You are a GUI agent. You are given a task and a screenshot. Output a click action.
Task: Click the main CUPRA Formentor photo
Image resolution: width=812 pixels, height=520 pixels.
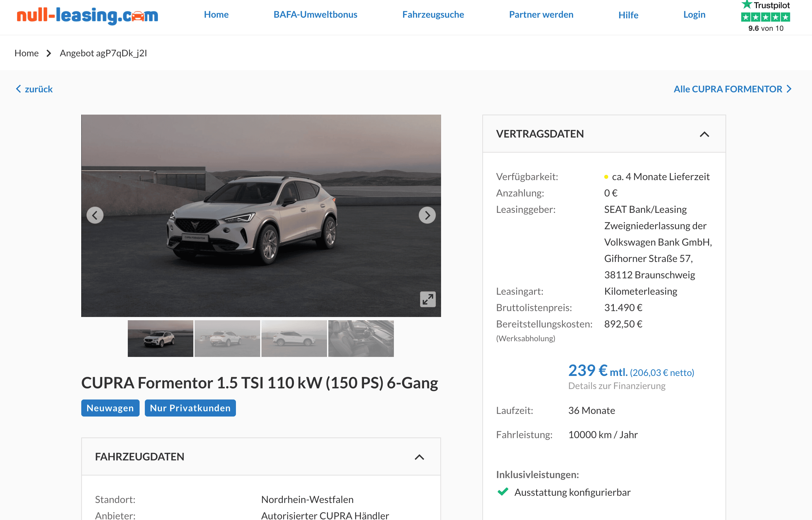click(261, 215)
